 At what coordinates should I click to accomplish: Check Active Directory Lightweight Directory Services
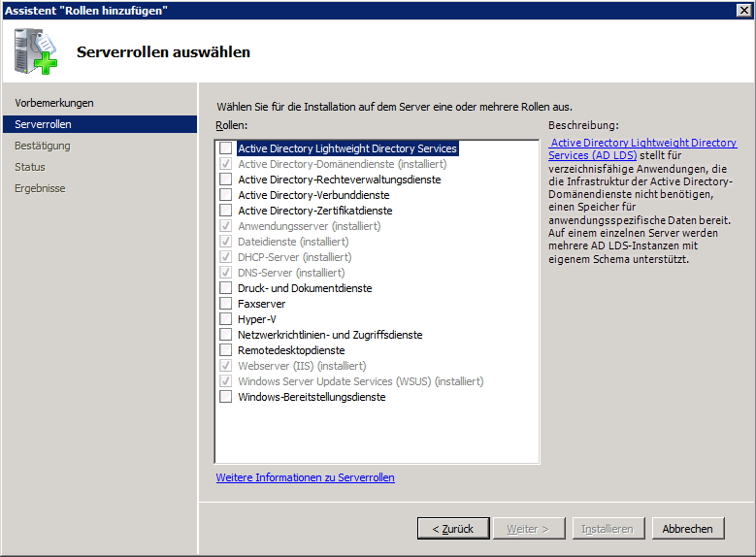click(x=226, y=148)
